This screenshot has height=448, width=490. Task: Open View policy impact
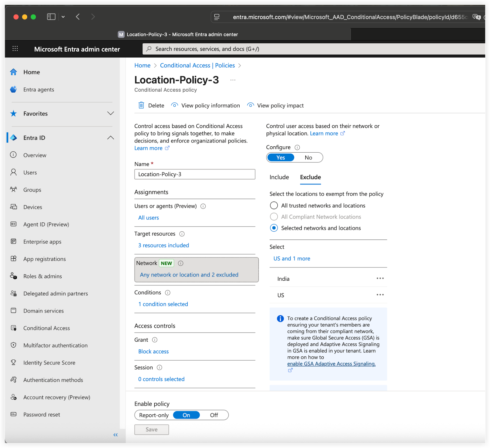[275, 105]
